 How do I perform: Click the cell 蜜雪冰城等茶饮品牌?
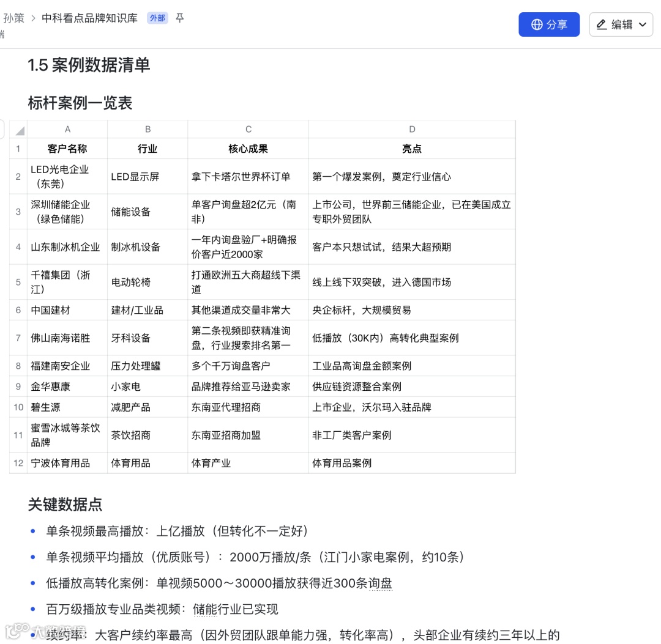[67, 435]
